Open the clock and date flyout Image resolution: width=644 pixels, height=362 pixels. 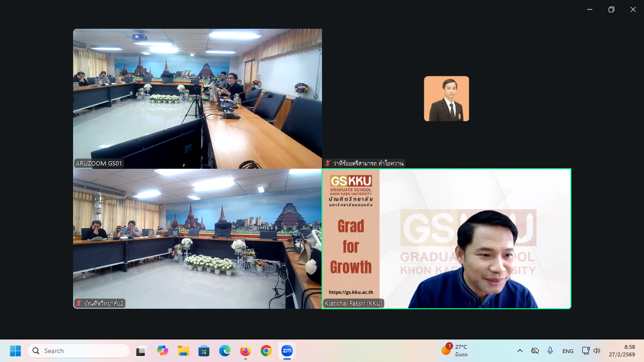coord(623,351)
